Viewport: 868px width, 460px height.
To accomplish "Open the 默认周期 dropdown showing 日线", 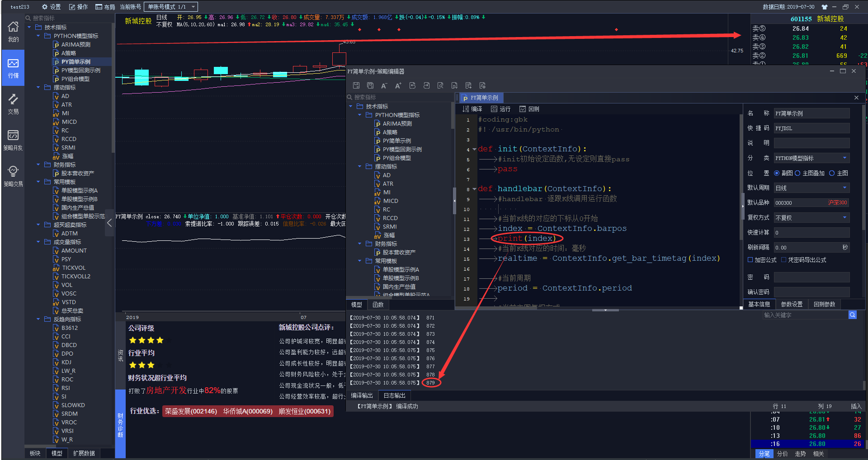I will coord(811,188).
